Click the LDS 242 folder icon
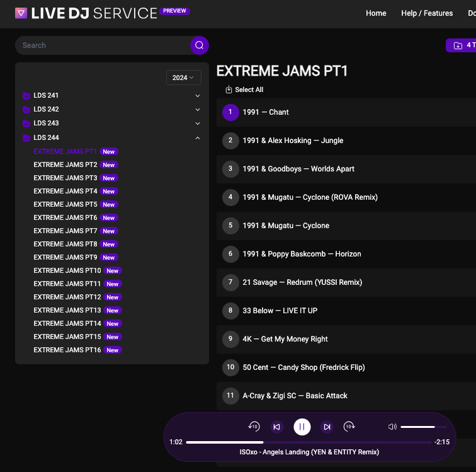 [26, 110]
